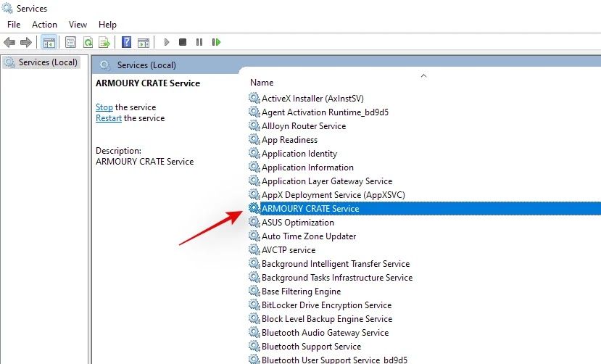
Task: Select Background Intelligent Transfer Service
Action: pyautogui.click(x=336, y=264)
